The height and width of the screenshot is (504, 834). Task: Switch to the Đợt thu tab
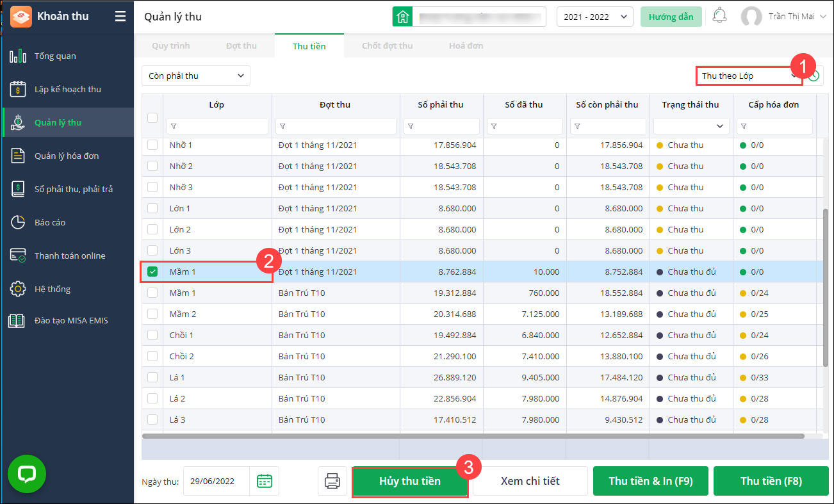click(x=241, y=46)
